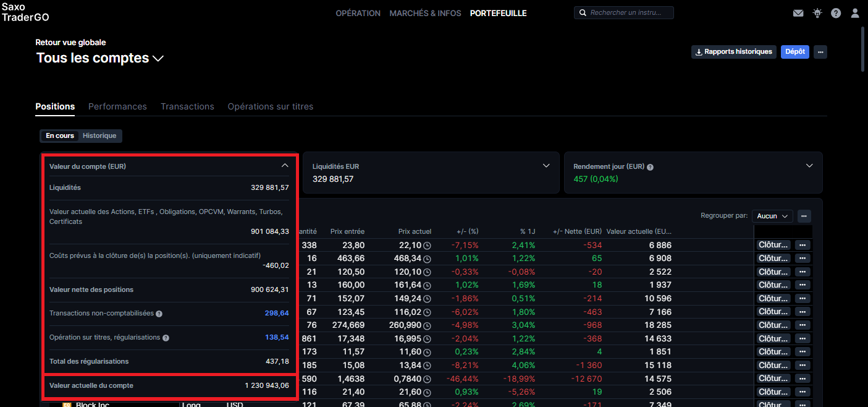
Task: Click help icon next to Opération sur titres, régularisations
Action: point(166,338)
